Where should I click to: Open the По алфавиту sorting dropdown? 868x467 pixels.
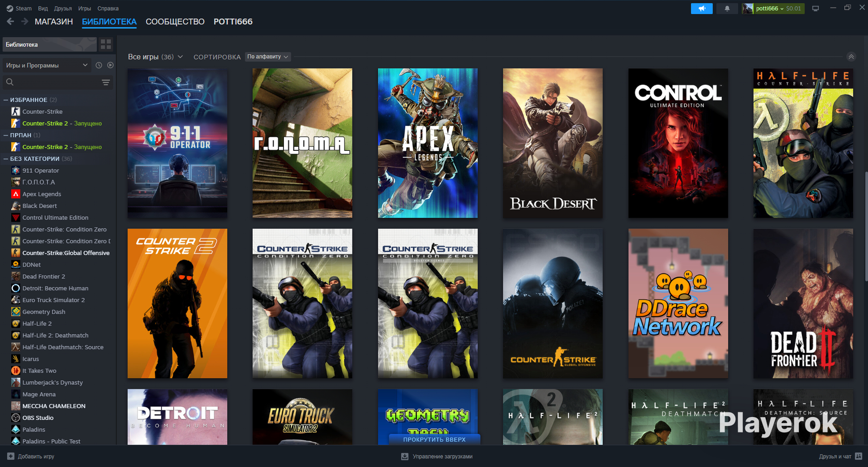[x=268, y=57]
